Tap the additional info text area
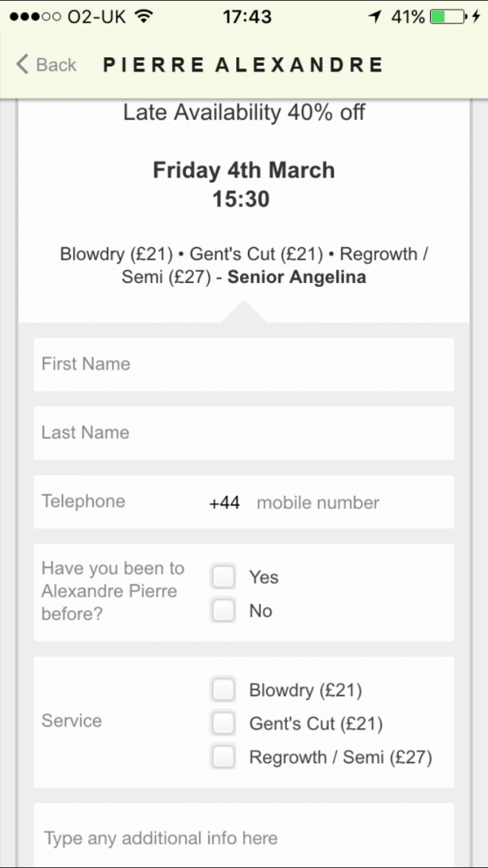Viewport: 488px width, 868px height. point(244,837)
